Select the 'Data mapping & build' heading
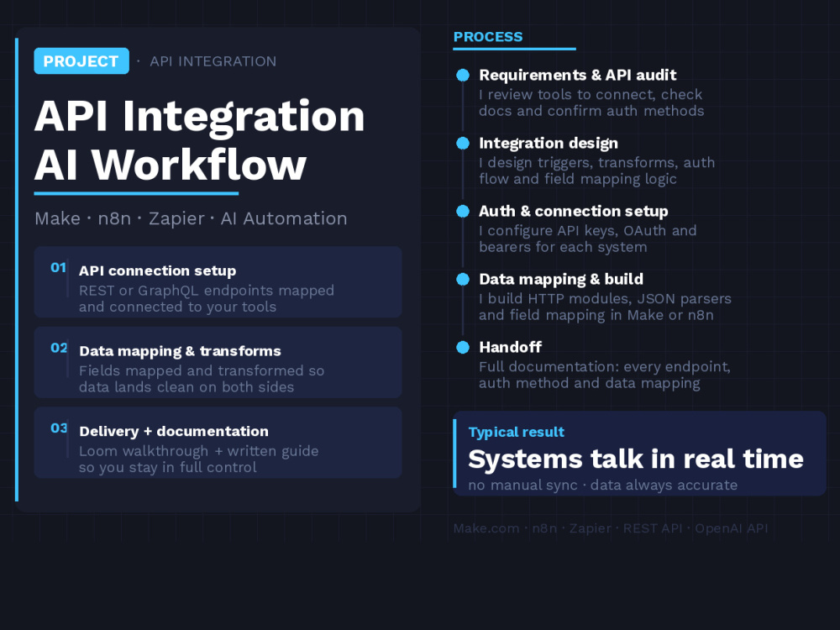Viewport: 840px width, 630px height. point(561,279)
